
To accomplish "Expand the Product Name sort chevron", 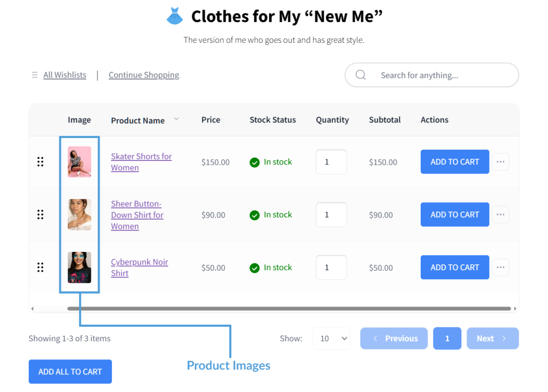I will coord(177,120).
